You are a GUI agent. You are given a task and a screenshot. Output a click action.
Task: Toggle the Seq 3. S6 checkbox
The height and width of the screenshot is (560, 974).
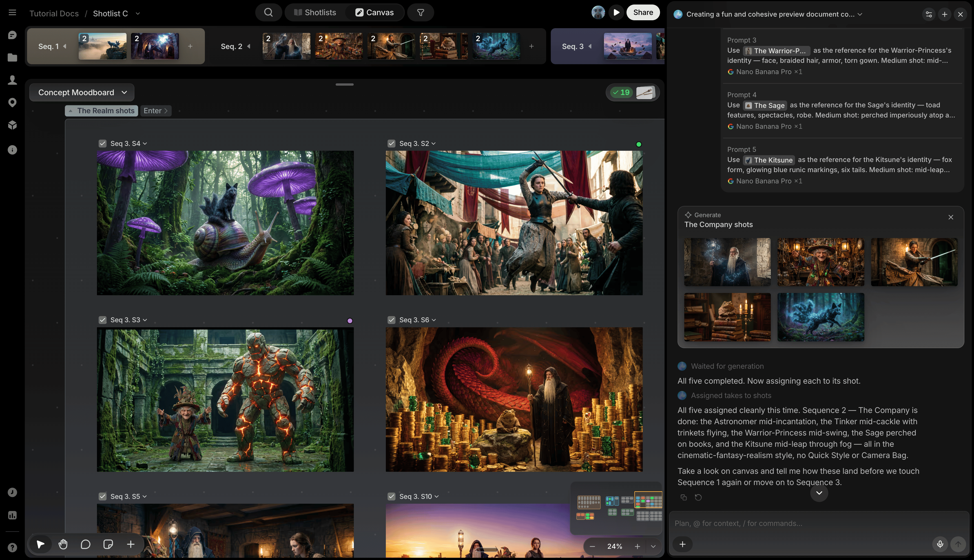[391, 320]
